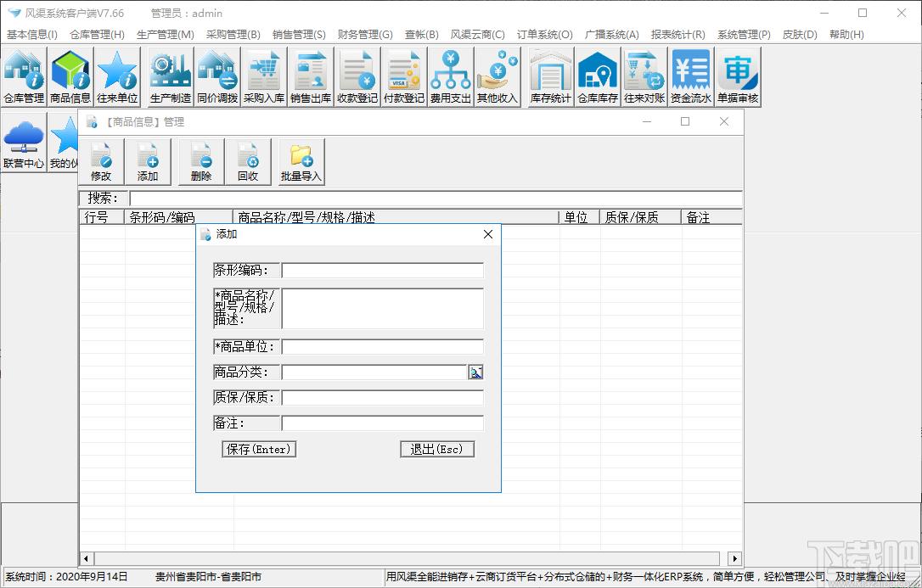Focus the 商品分类 input field
The height and width of the screenshot is (588, 922).
[x=374, y=372]
